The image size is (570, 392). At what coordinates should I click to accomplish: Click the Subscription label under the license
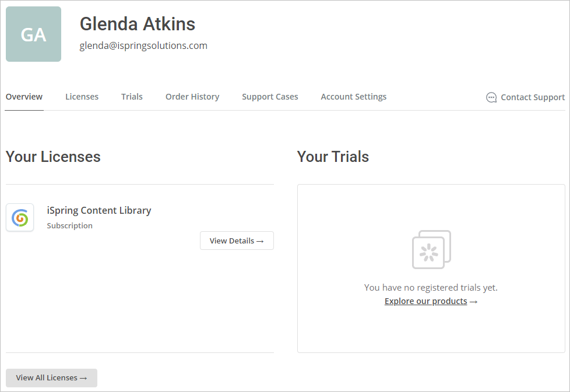(x=70, y=225)
